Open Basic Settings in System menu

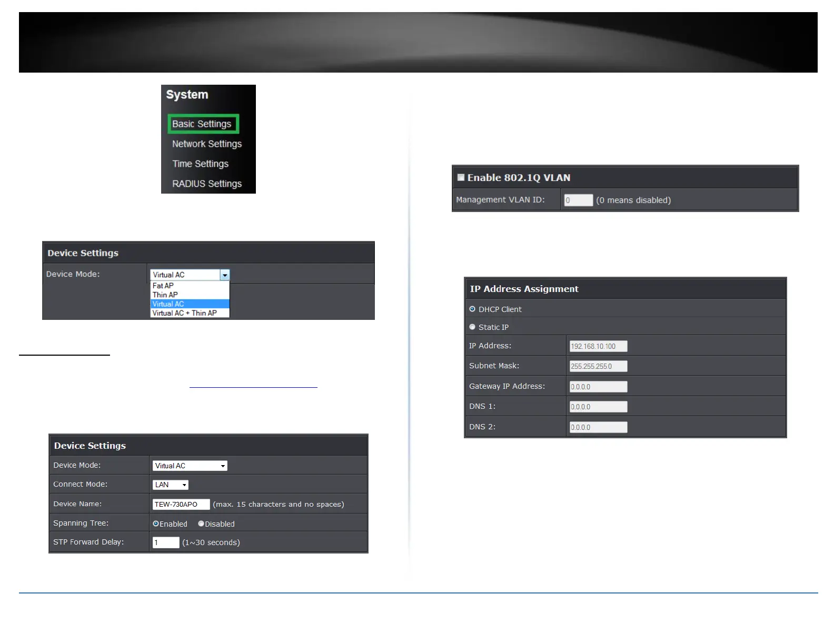click(x=202, y=124)
